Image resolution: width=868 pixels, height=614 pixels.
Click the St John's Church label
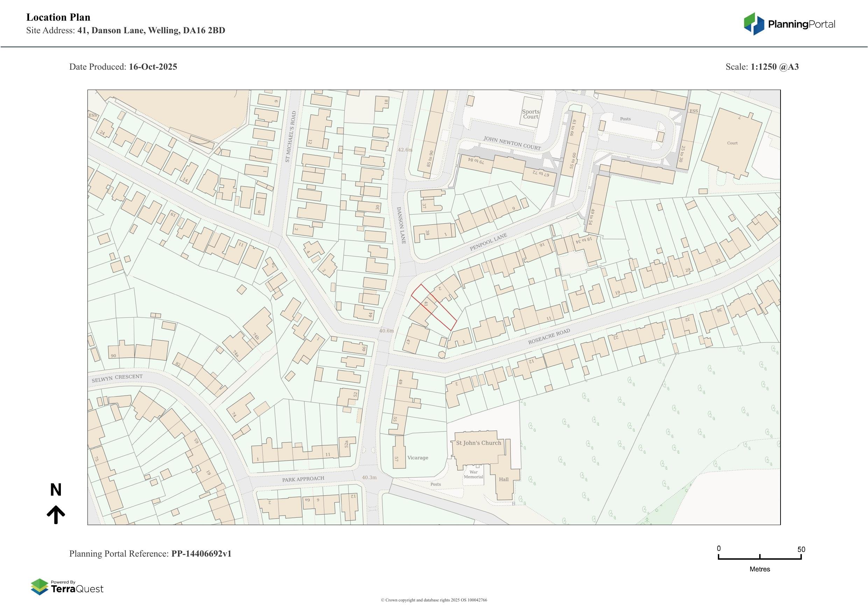click(x=478, y=443)
